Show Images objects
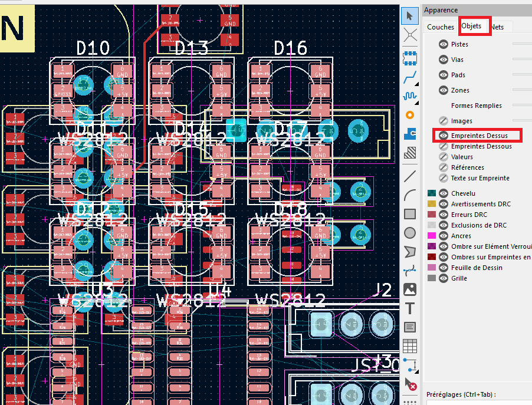 (x=443, y=121)
